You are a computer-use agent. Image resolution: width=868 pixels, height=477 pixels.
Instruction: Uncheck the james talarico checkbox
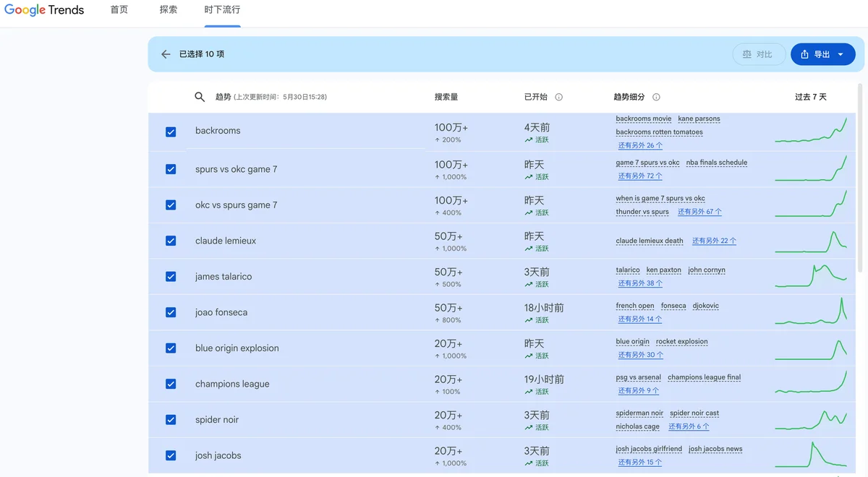171,277
